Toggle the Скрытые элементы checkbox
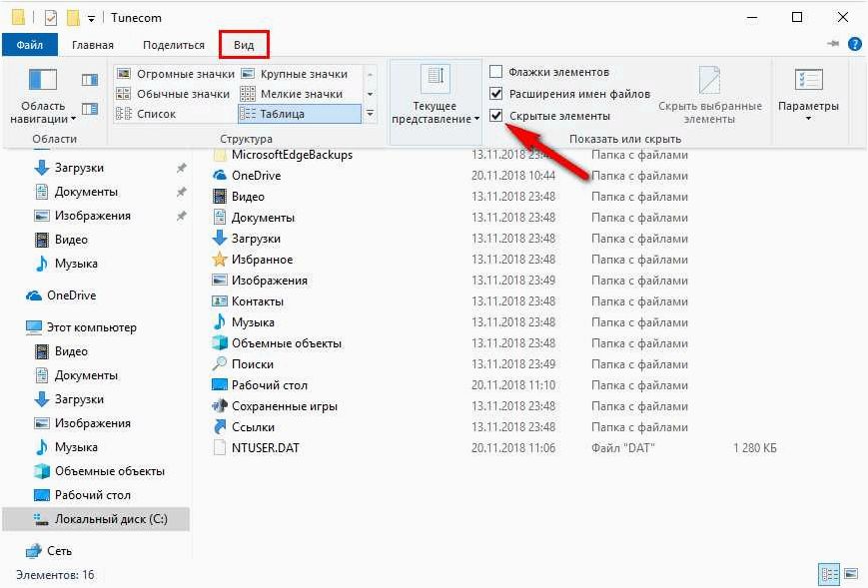868x588 pixels. point(496,116)
